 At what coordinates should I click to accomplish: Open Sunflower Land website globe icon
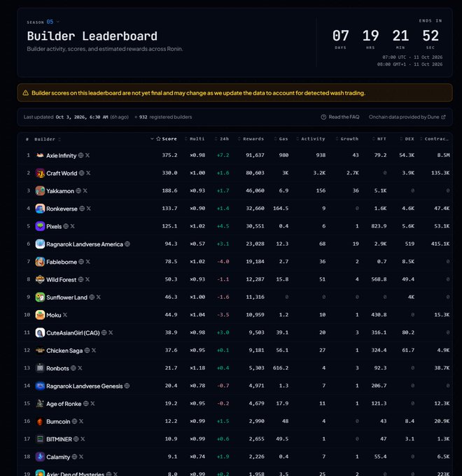92,297
